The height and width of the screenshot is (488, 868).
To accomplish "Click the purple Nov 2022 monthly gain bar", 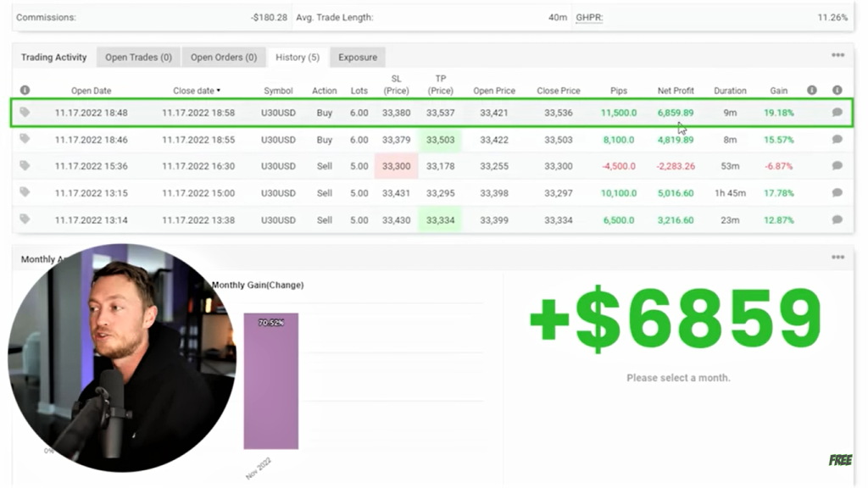I will (x=270, y=381).
